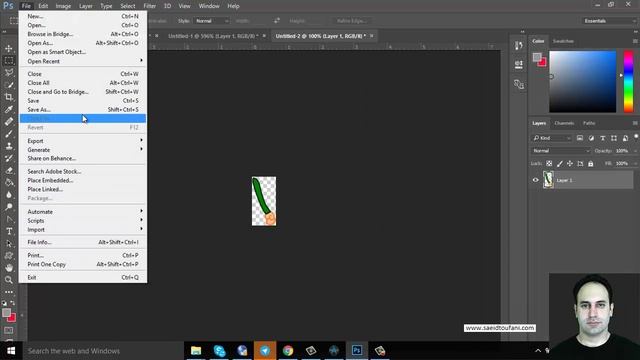The image size is (640, 360).
Task: Toggle filter for type layers
Action: point(602,138)
